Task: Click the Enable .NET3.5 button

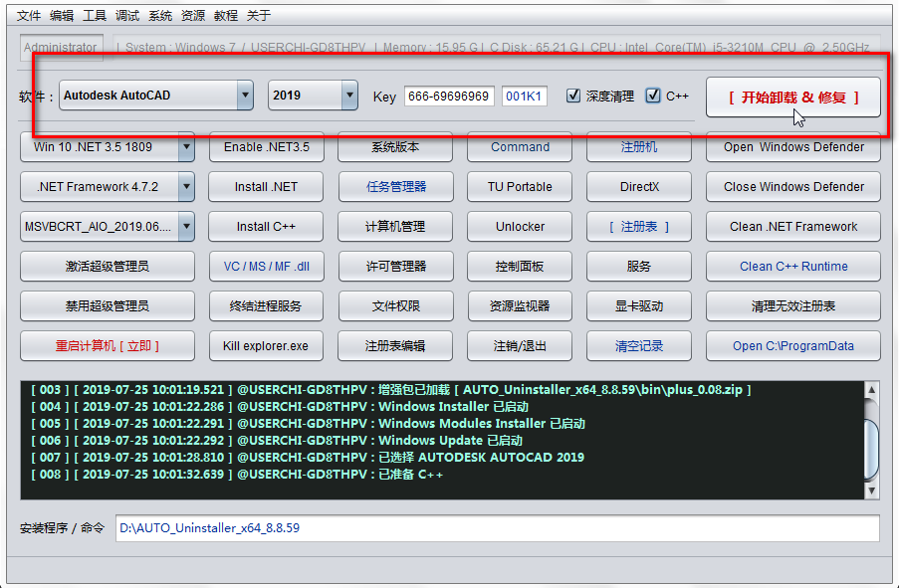Action: point(266,147)
